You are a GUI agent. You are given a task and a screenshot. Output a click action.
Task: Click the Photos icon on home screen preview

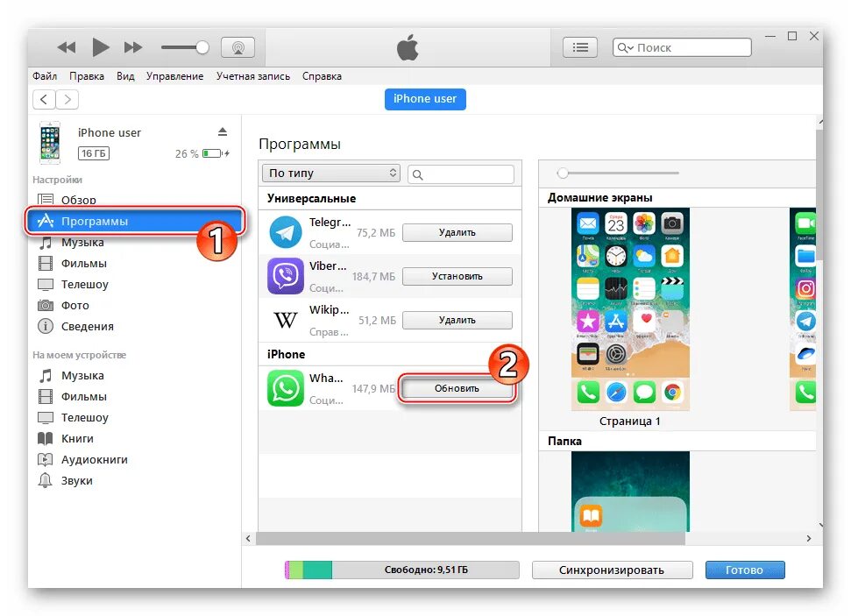point(643,223)
